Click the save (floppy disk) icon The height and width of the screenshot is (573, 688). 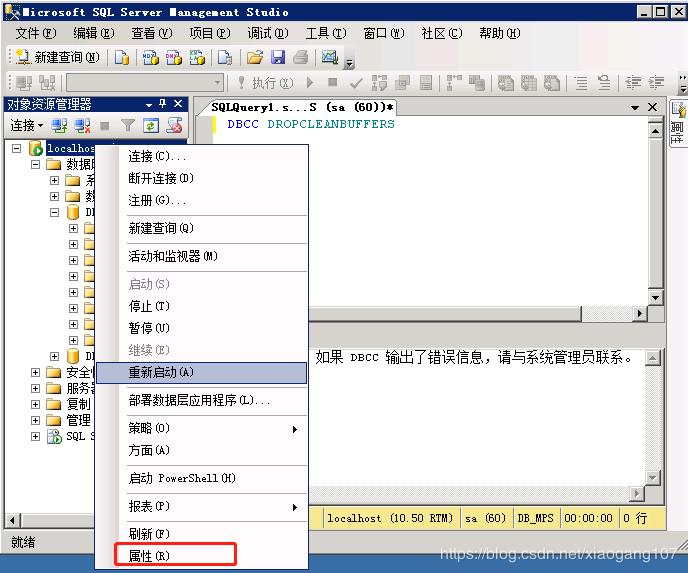pos(278,57)
